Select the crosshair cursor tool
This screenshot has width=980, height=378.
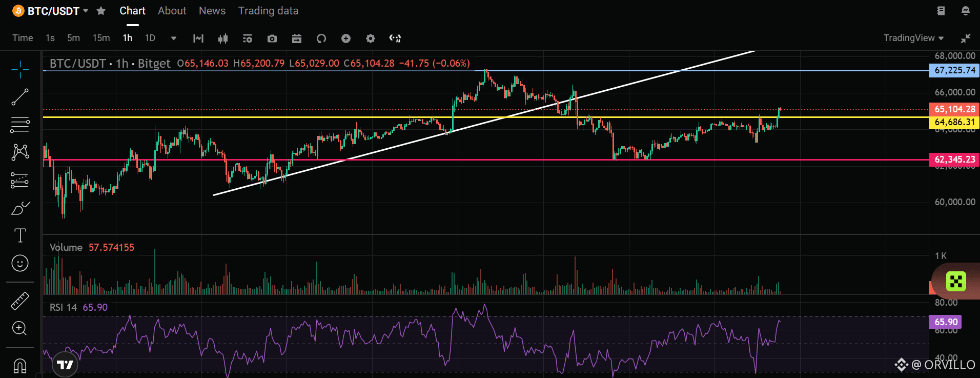[x=20, y=69]
